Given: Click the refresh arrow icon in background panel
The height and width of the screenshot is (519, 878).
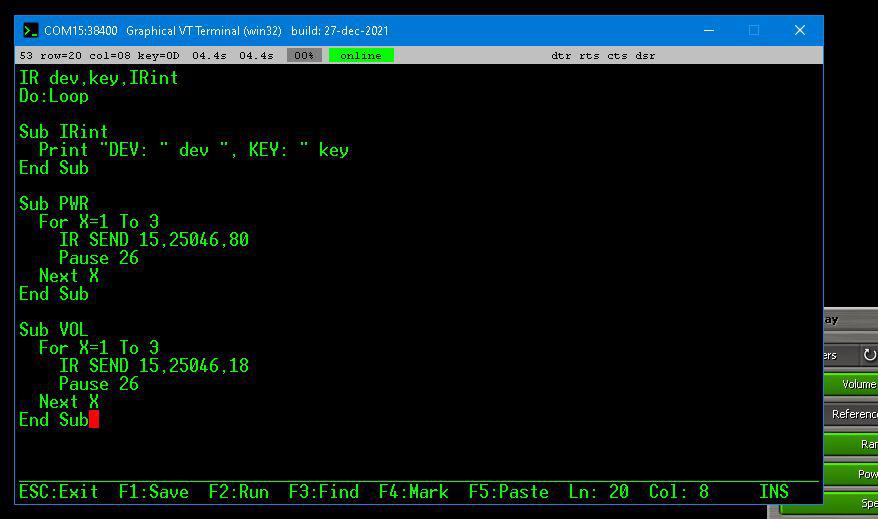Looking at the screenshot, I should (868, 355).
